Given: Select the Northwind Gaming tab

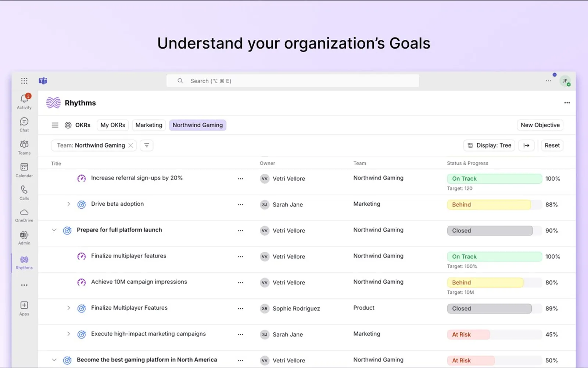Looking at the screenshot, I should pyautogui.click(x=198, y=125).
